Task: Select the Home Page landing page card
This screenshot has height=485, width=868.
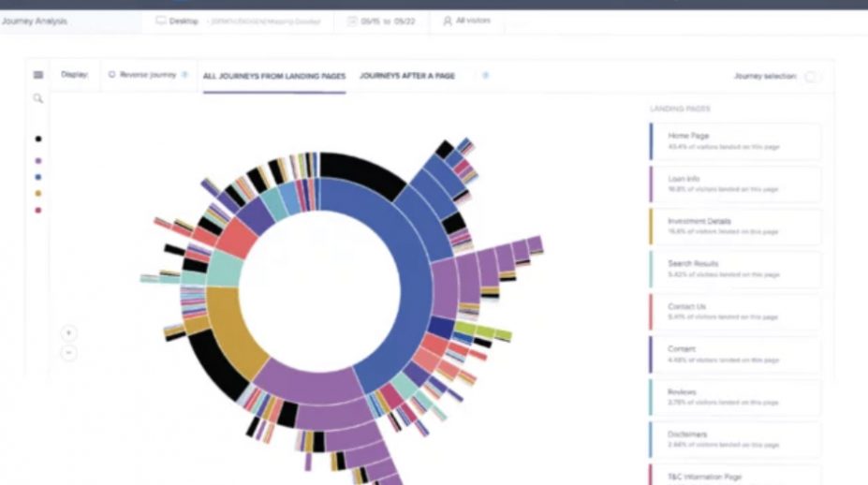Action: point(735,141)
